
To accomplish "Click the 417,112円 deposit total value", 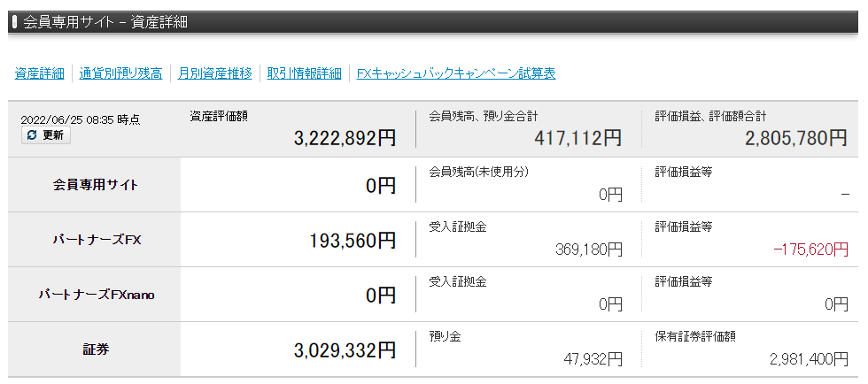I will coord(578,138).
